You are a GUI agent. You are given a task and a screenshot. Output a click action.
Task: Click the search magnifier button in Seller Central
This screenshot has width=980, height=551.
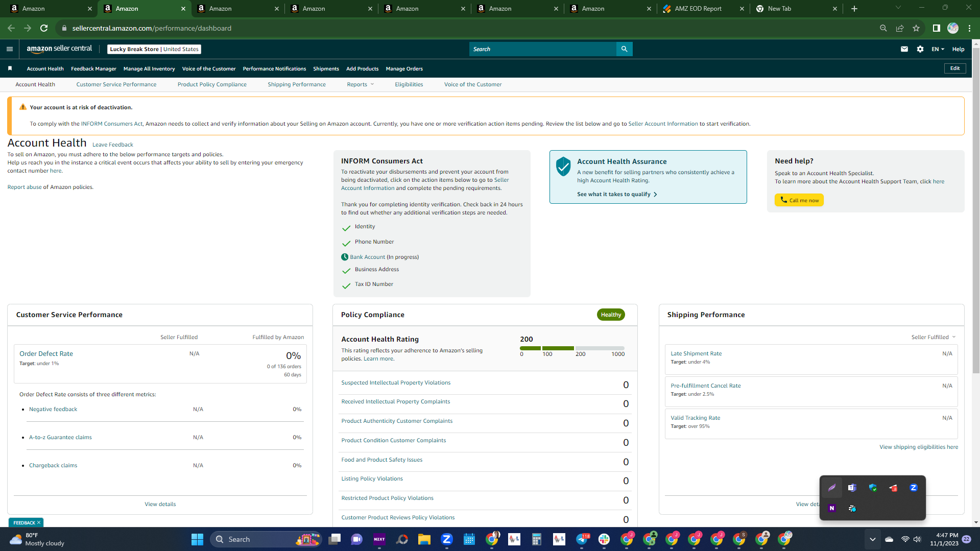(x=624, y=49)
